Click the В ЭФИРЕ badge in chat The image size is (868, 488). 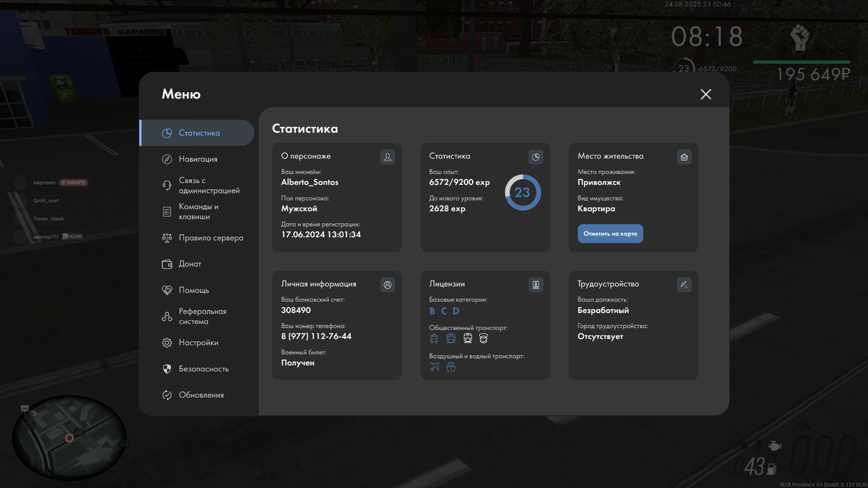[73, 182]
